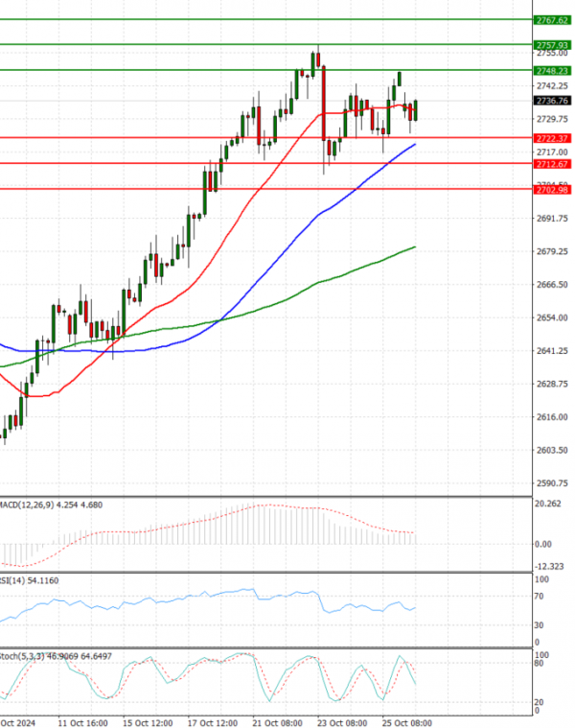The height and width of the screenshot is (728, 575).
Task: Click the 2729.75 price scale value
Action: (x=552, y=119)
